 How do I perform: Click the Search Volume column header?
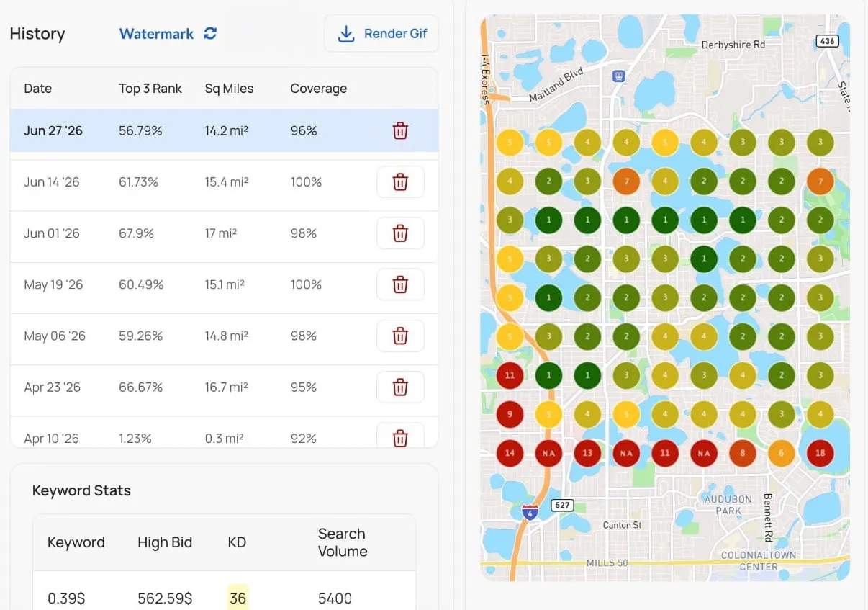click(x=343, y=542)
